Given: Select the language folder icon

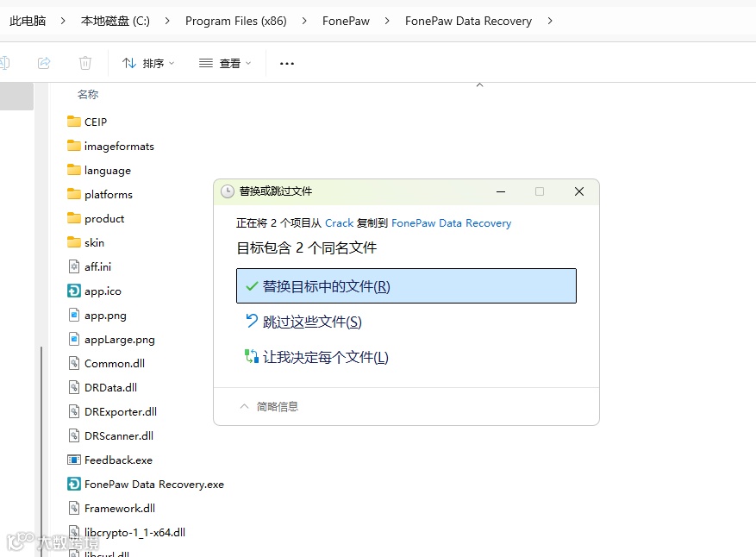Looking at the screenshot, I should coord(74,170).
